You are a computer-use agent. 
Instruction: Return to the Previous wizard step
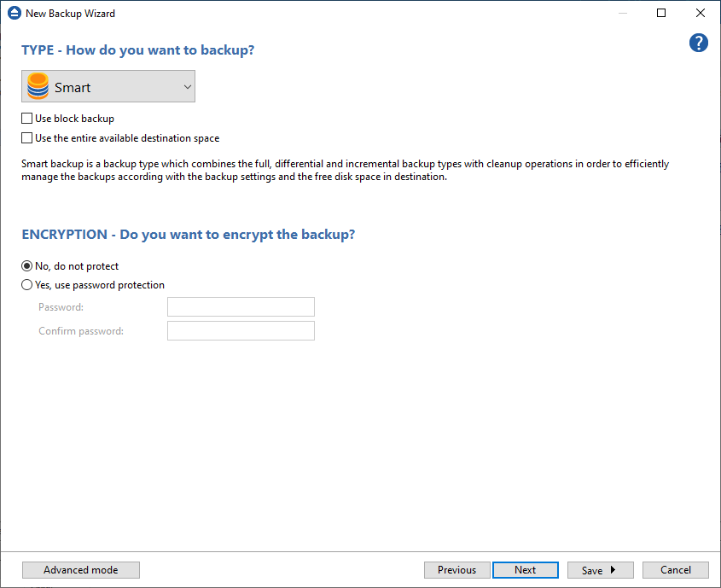pos(457,570)
